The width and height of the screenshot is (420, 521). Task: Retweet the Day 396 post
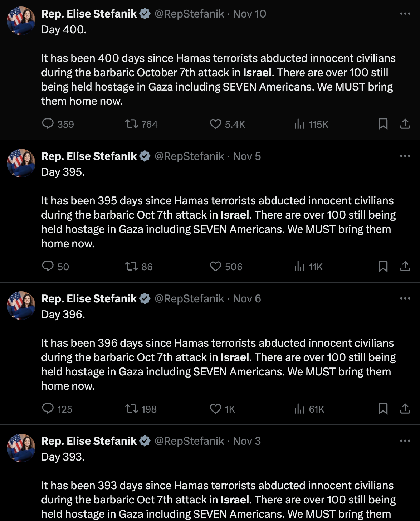coord(131,409)
